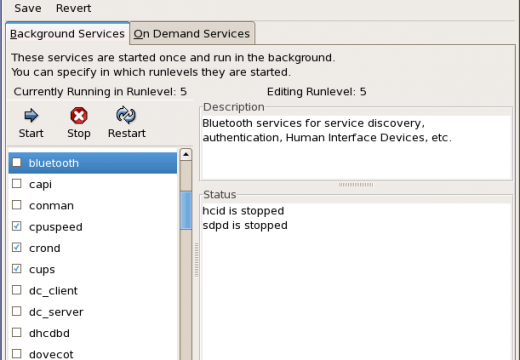
Task: Select the dhcdbd service name
Action: pyautogui.click(x=49, y=333)
